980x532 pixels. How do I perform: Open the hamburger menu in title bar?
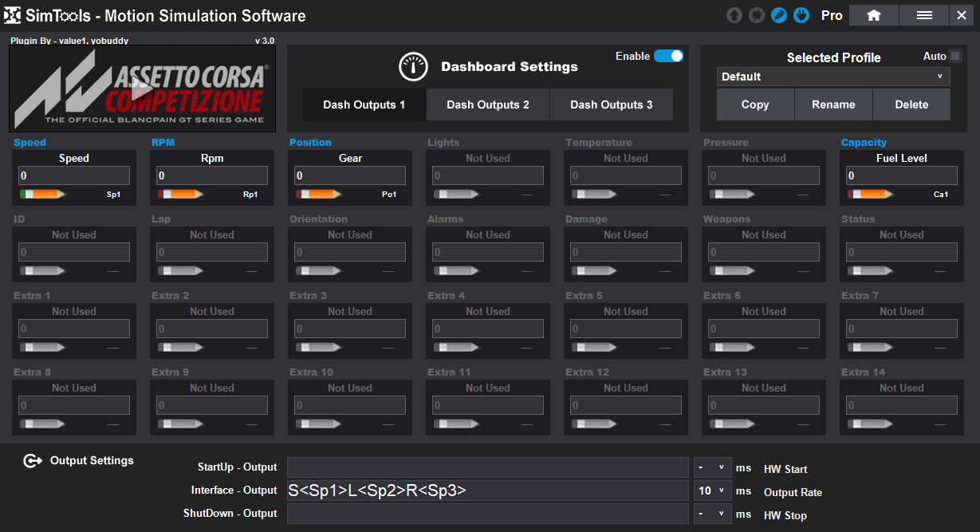pyautogui.click(x=924, y=15)
